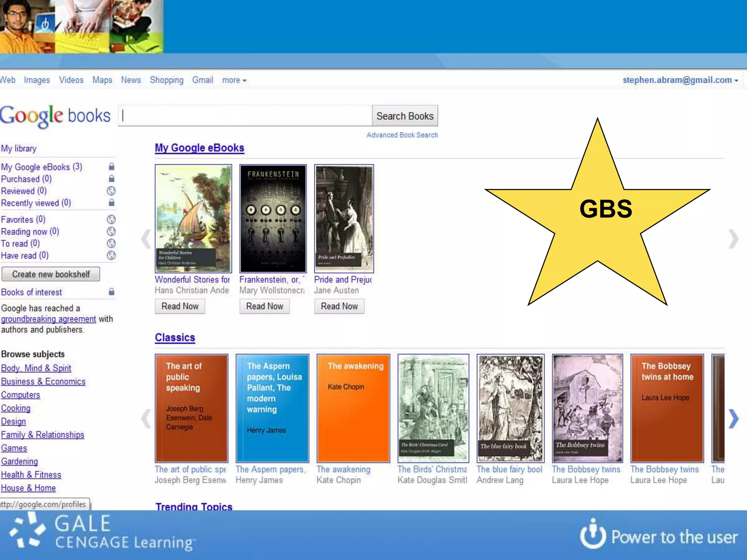Open Gmail from the top navigation bar
Image resolution: width=747 pixels, height=560 pixels.
[202, 80]
